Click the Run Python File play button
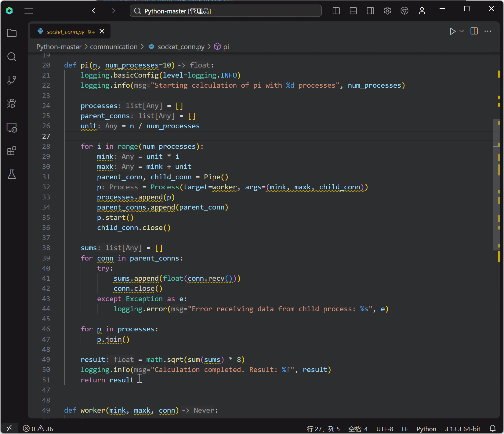The image size is (504, 434). [x=452, y=31]
